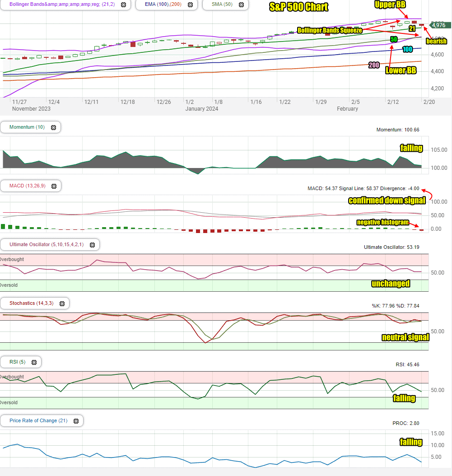Click the RSI (5) indicator label
Screen dimensions: 452x476
coord(17,362)
